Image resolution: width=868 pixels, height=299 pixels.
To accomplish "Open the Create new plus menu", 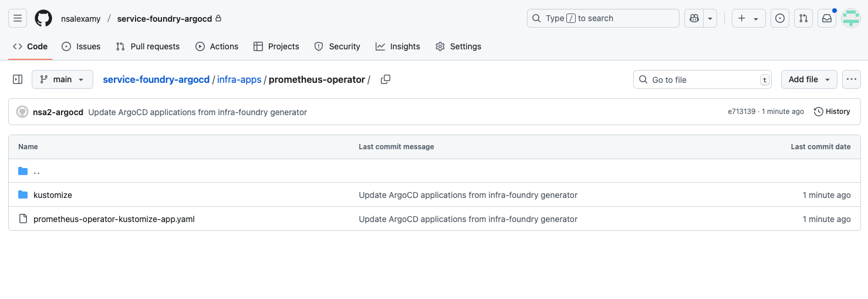I will 748,18.
